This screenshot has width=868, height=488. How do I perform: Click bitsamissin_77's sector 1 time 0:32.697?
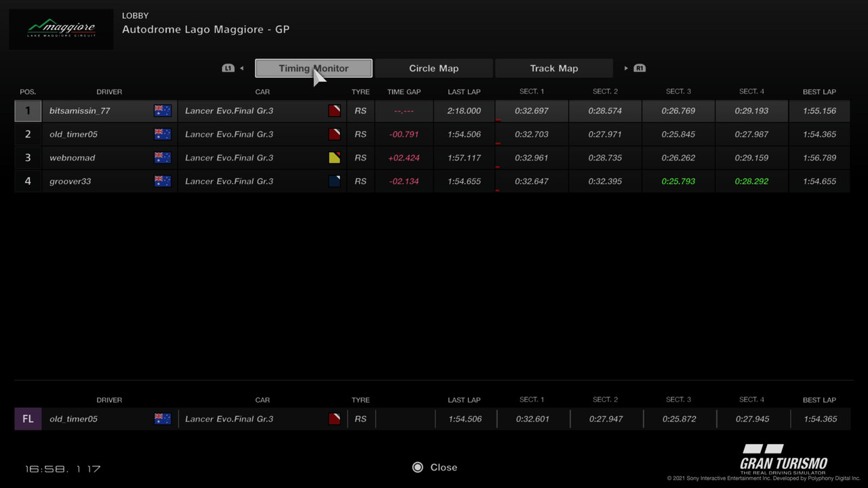[532, 110]
